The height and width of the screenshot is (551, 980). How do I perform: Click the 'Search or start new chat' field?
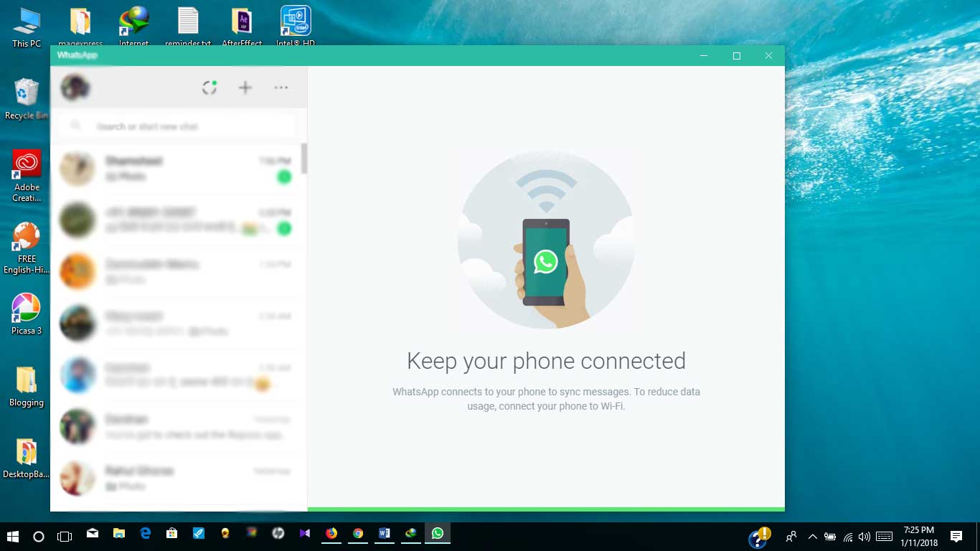coord(176,125)
